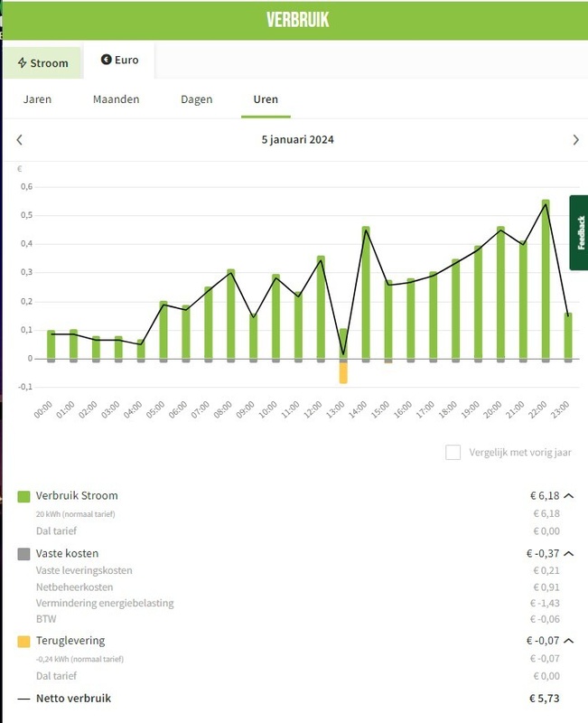Screen dimensions: 588x723
Task: Click the Euro coin icon
Action: tap(106, 61)
